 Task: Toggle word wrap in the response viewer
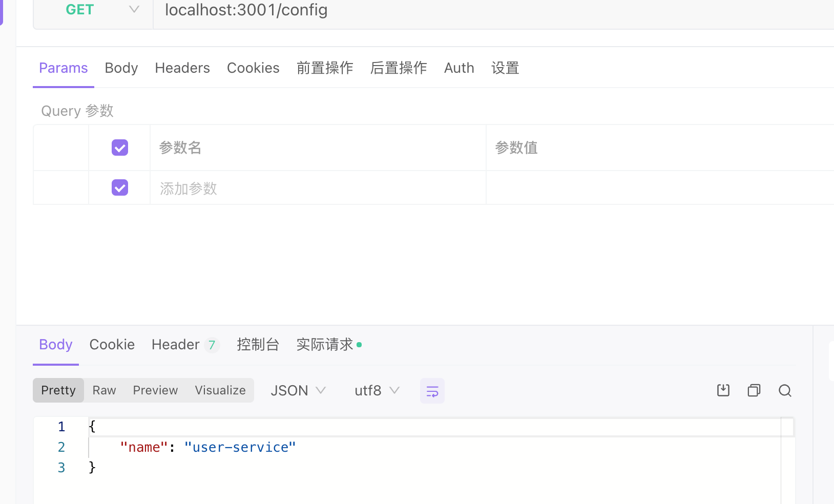click(432, 390)
